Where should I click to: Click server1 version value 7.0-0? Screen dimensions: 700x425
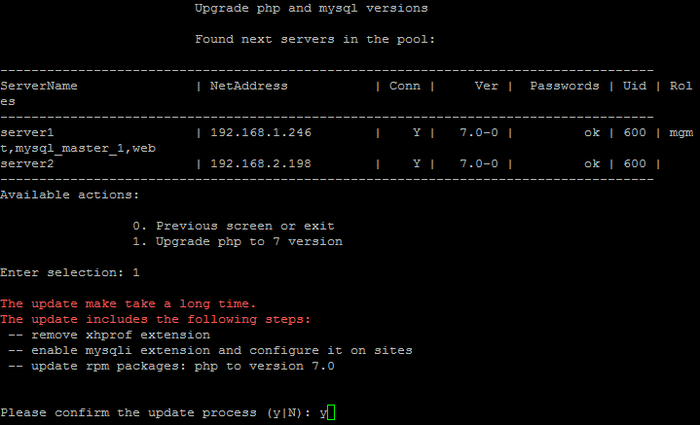479,133
